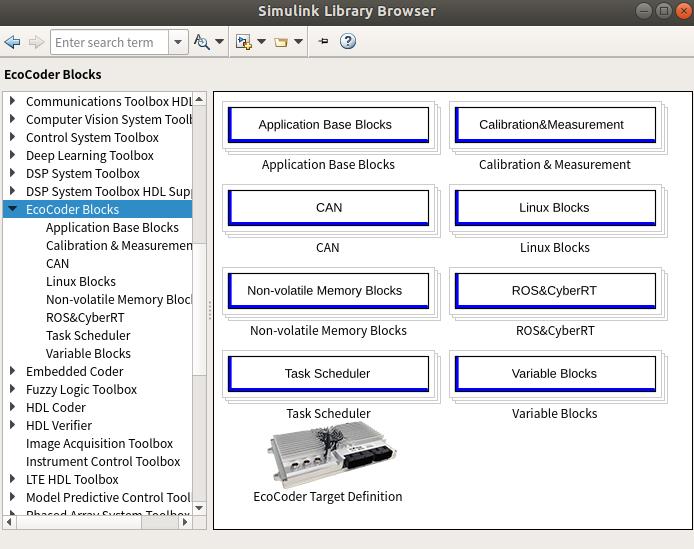Open the ROS&CyberRT library block
Image resolution: width=694 pixels, height=549 pixels.
click(555, 291)
